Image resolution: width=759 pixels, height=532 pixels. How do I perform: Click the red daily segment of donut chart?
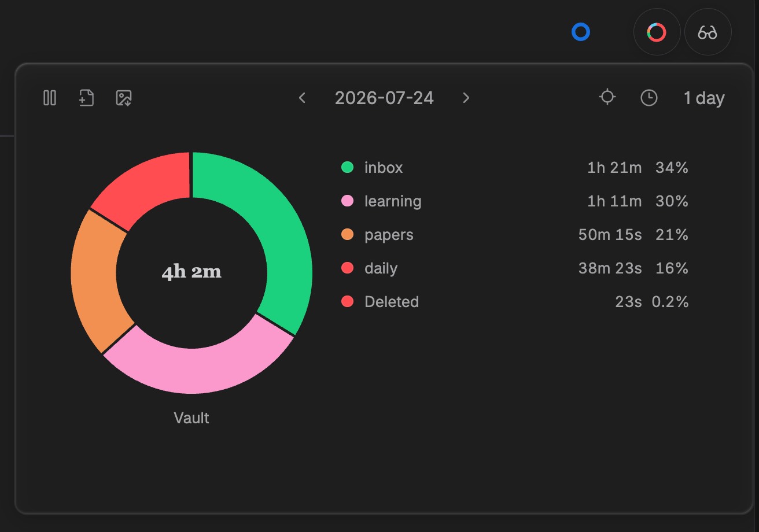click(x=149, y=188)
